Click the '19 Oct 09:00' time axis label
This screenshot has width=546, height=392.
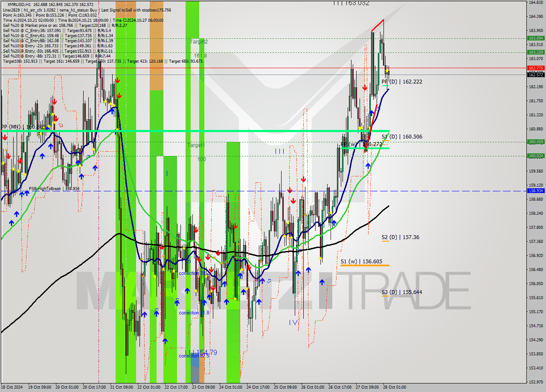(x=39, y=387)
